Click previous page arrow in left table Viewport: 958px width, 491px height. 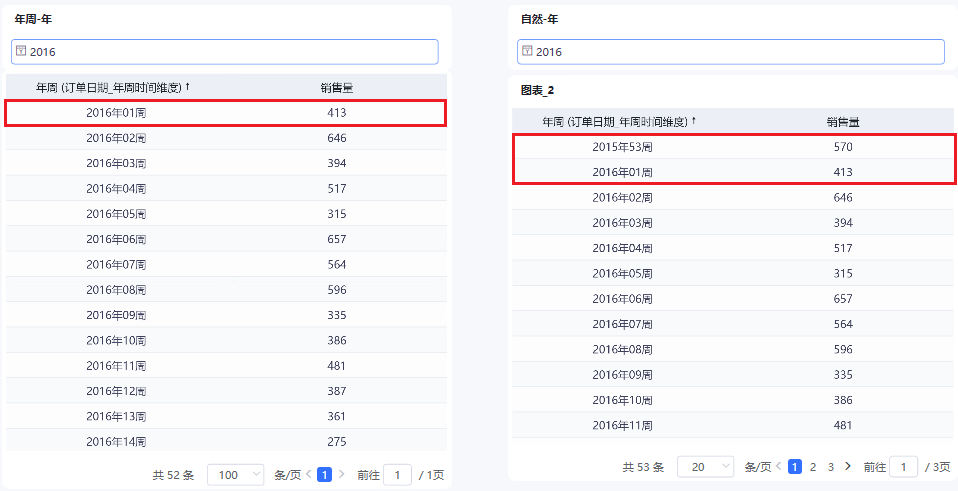308,474
